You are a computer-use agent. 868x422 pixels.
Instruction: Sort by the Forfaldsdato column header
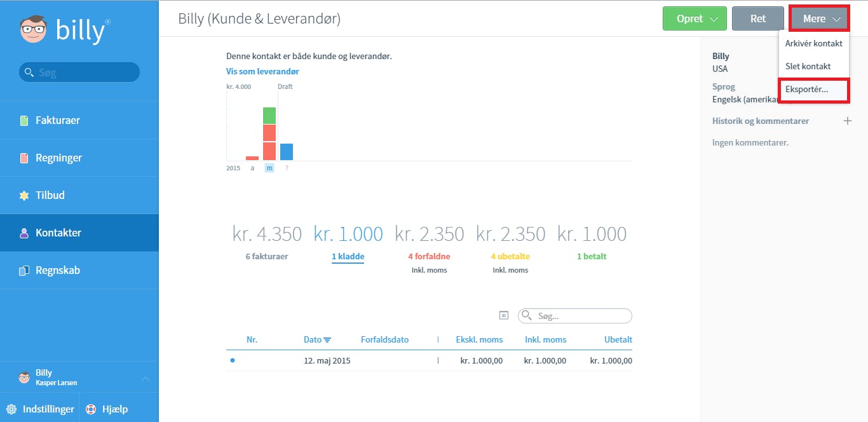tap(384, 339)
